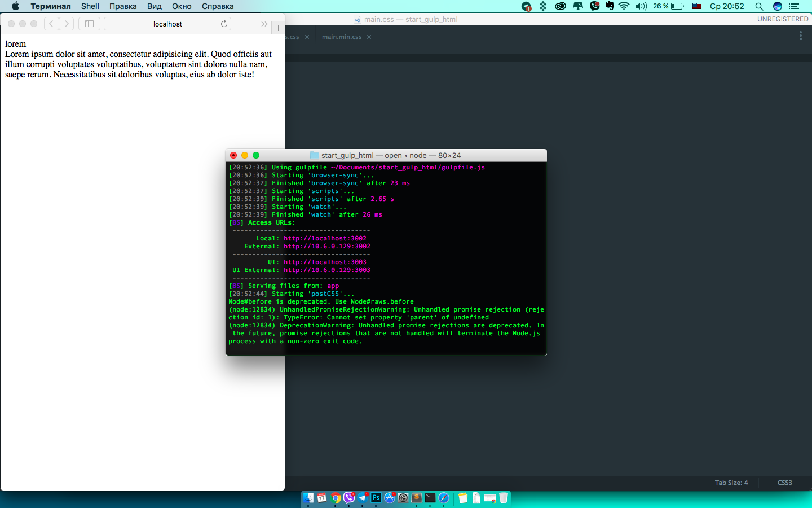This screenshot has height=508, width=812.
Task: Click the Viber menu bar status icon
Action: [x=594, y=6]
